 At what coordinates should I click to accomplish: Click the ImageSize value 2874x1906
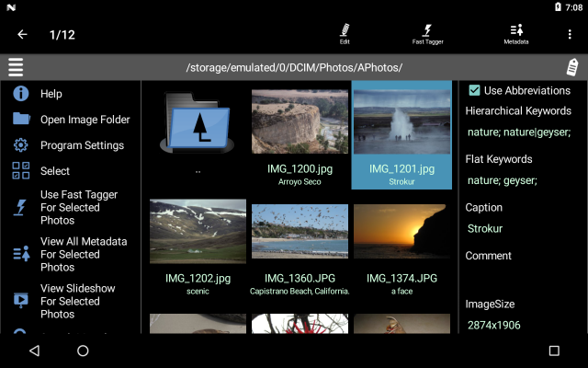click(x=494, y=325)
